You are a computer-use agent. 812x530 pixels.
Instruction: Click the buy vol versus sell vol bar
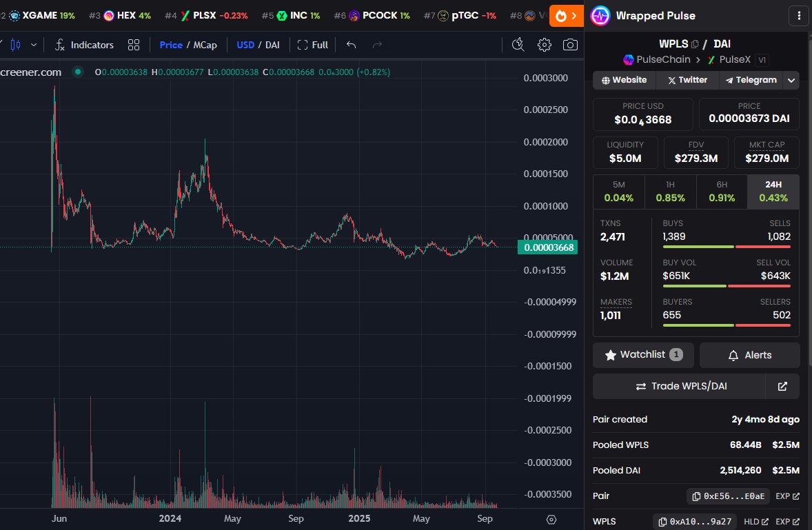click(x=727, y=286)
